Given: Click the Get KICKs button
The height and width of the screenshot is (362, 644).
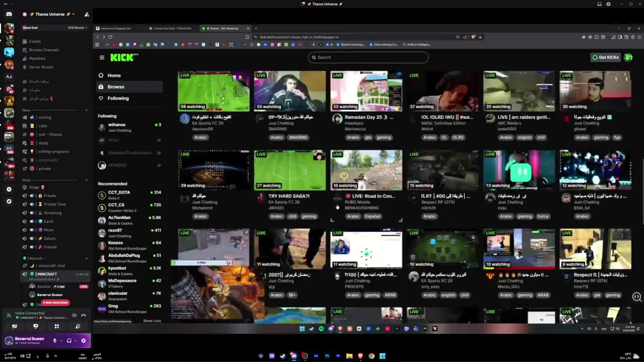Looking at the screenshot, I should pyautogui.click(x=606, y=57).
